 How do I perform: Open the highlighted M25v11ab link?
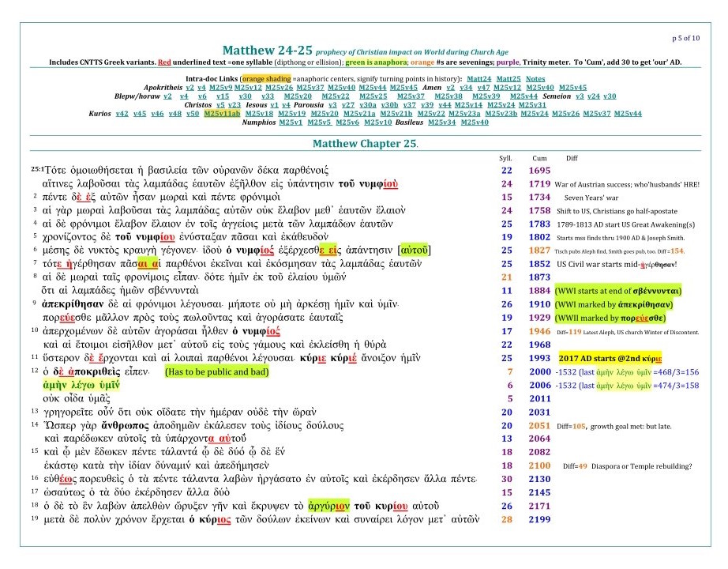click(222, 114)
